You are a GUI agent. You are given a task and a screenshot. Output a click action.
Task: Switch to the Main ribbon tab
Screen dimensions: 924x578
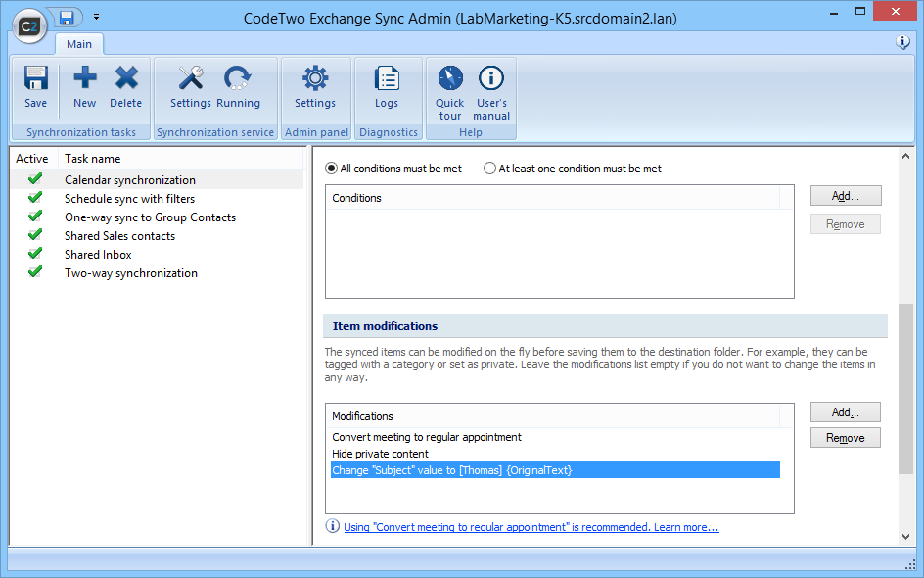79,44
